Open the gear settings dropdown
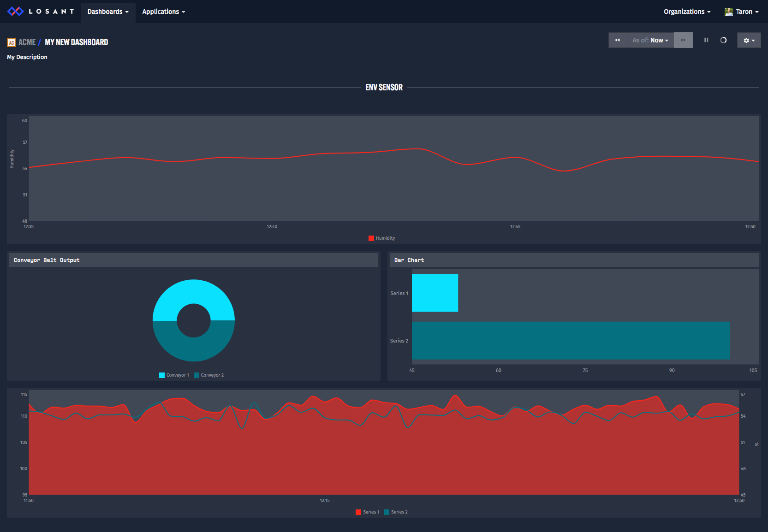 pyautogui.click(x=749, y=40)
